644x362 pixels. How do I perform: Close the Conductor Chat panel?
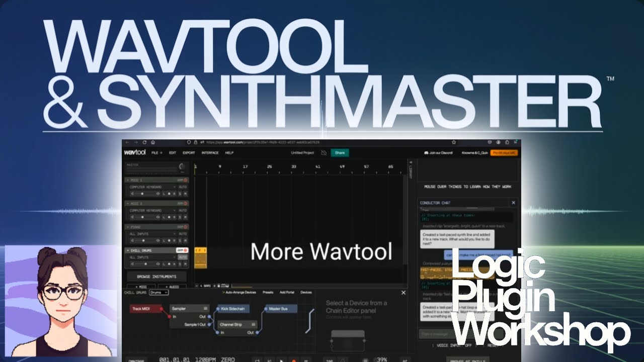click(x=513, y=203)
